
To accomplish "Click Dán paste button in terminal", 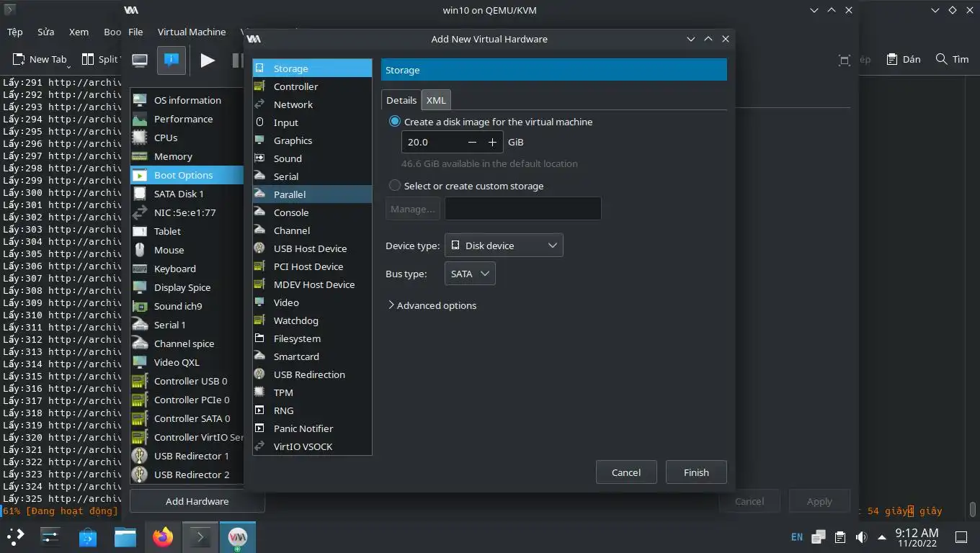I will (904, 59).
